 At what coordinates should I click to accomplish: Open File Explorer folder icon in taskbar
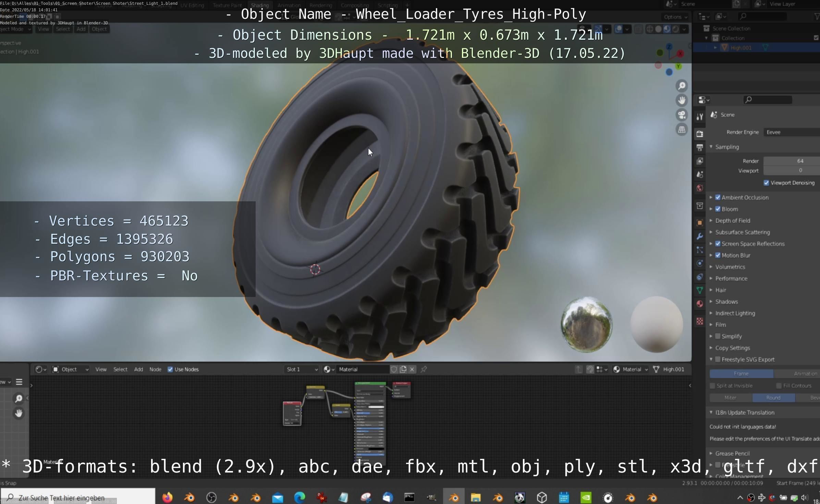tap(476, 497)
